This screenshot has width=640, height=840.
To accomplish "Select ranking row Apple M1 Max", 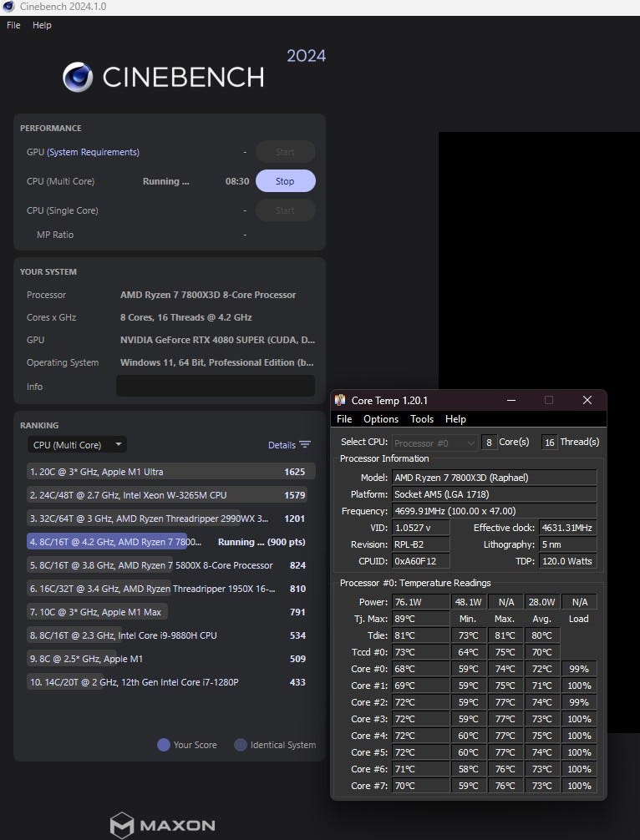I will pyautogui.click(x=171, y=612).
